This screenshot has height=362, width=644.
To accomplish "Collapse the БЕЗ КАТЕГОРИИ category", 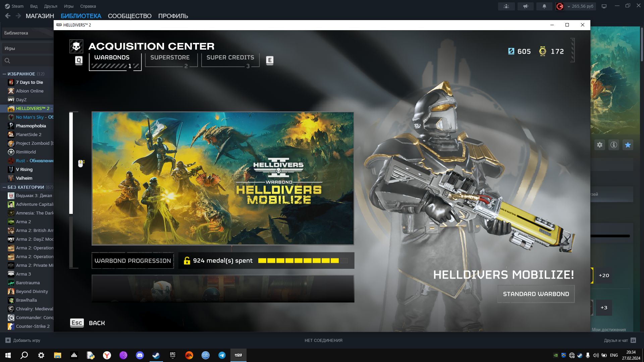I will (4, 187).
